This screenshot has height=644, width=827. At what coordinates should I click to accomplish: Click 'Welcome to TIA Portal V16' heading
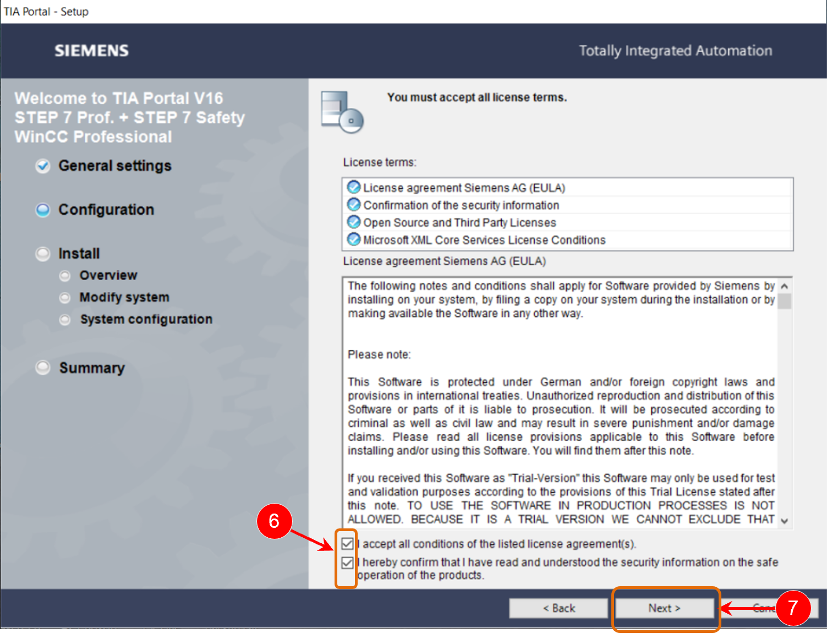pyautogui.click(x=119, y=98)
